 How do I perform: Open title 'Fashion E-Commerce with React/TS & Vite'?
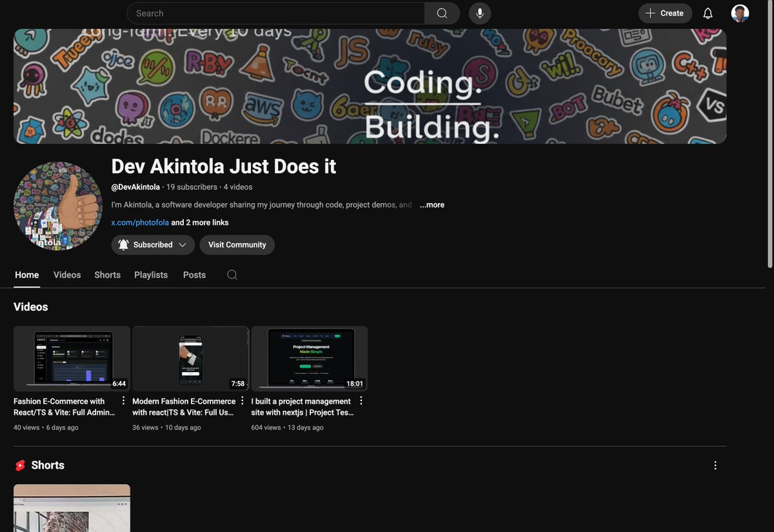point(64,407)
